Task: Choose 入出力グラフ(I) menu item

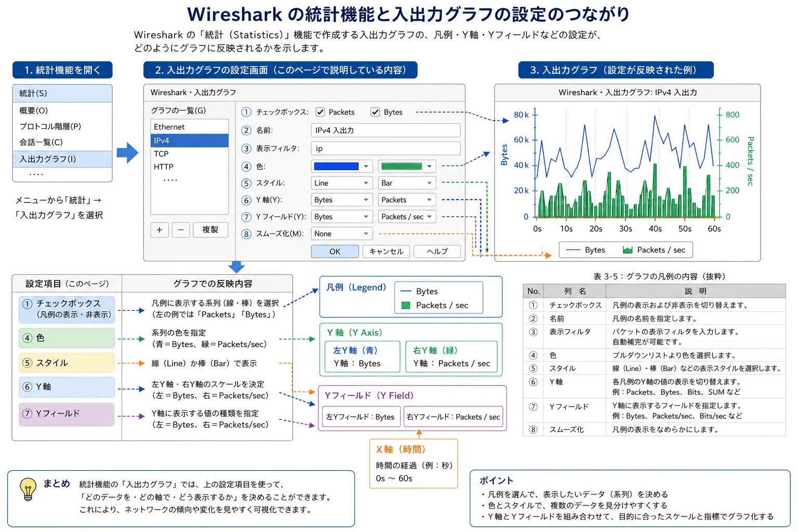Action: (62, 159)
